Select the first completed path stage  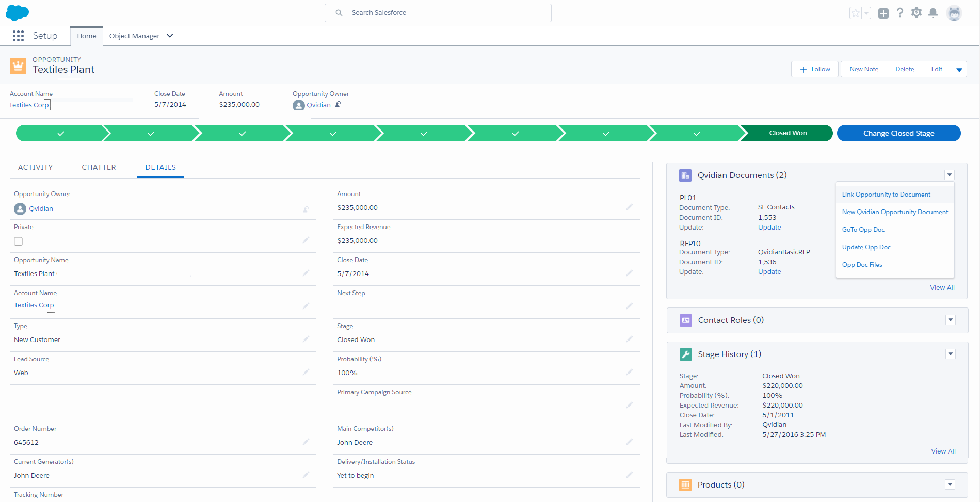(61, 133)
